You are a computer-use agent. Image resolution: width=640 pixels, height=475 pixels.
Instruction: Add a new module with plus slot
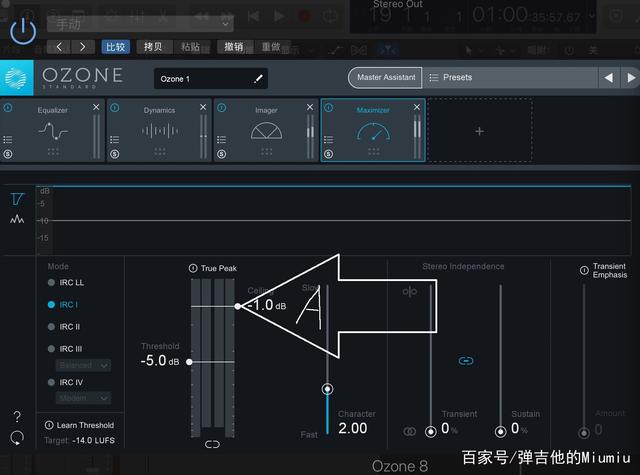point(480,131)
